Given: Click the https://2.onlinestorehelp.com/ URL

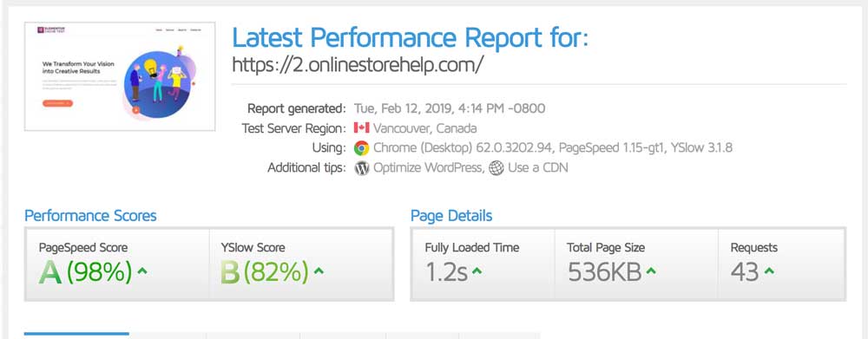Looking at the screenshot, I should click(358, 65).
